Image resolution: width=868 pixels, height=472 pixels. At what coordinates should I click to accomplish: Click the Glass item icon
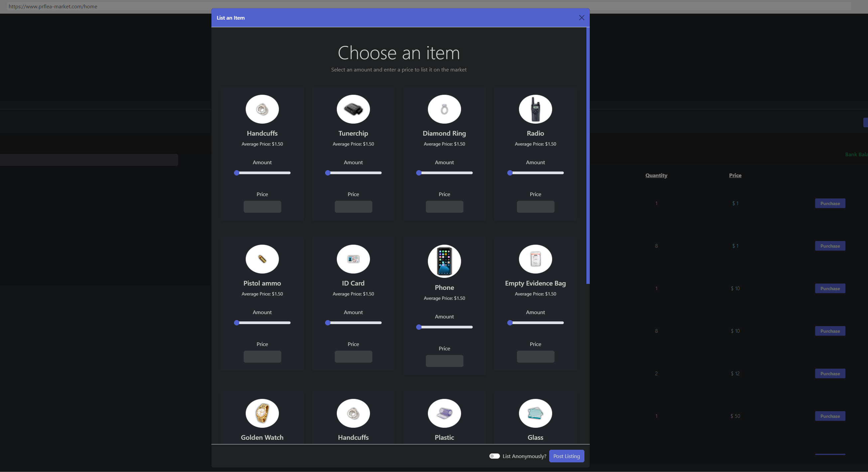(x=535, y=413)
